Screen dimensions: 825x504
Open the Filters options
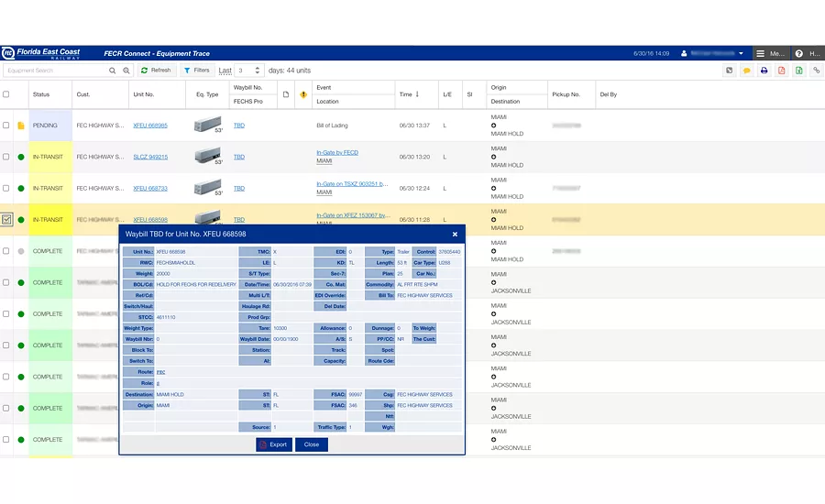pos(197,71)
